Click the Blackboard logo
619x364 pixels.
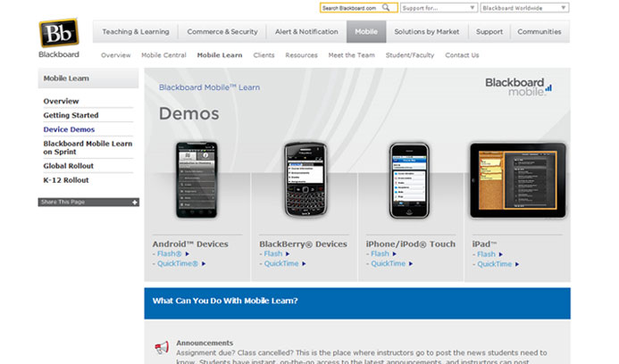click(59, 37)
